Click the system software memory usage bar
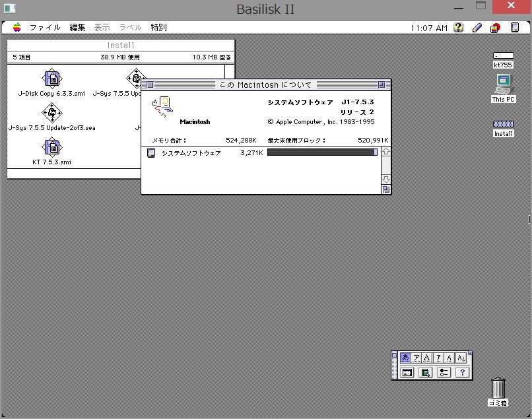This screenshot has width=532, height=419. coord(322,152)
